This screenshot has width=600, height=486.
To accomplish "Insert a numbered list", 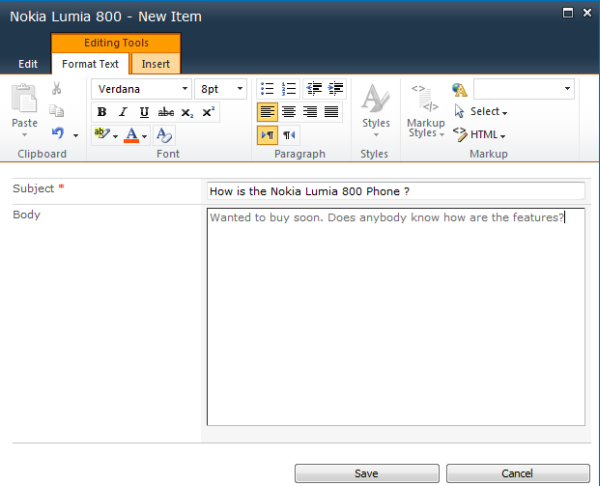I will tap(289, 89).
